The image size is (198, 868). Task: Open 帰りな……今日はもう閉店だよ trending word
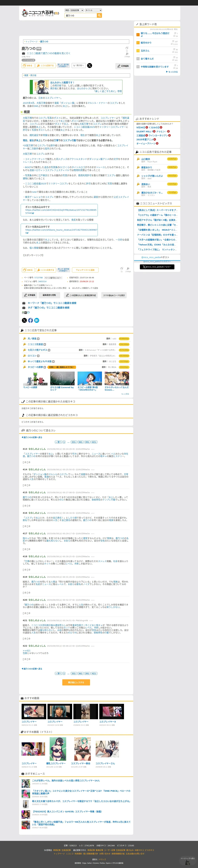point(155,34)
